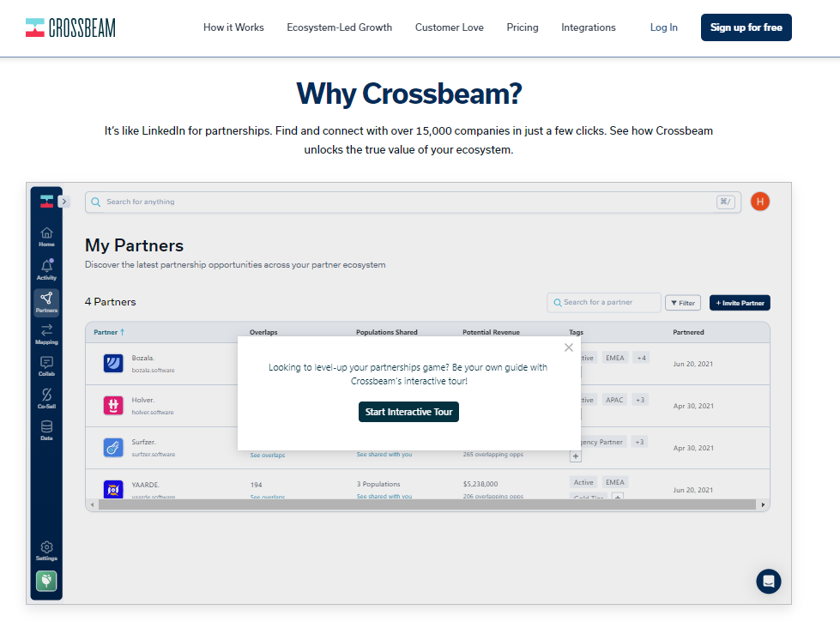Click $5,238,000 revenue in YAARDE row
The height and width of the screenshot is (628, 840).
coord(480,484)
